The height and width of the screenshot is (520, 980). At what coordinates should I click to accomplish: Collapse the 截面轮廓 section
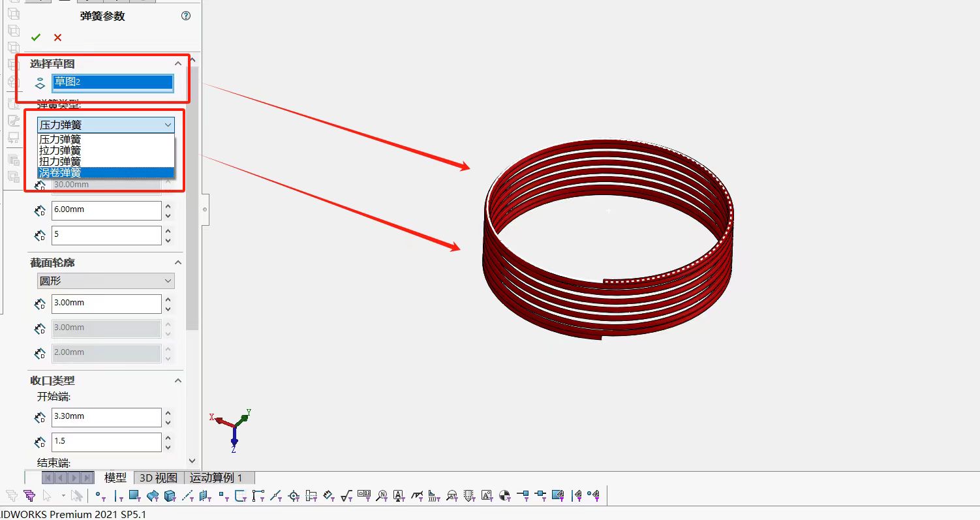tap(177, 262)
